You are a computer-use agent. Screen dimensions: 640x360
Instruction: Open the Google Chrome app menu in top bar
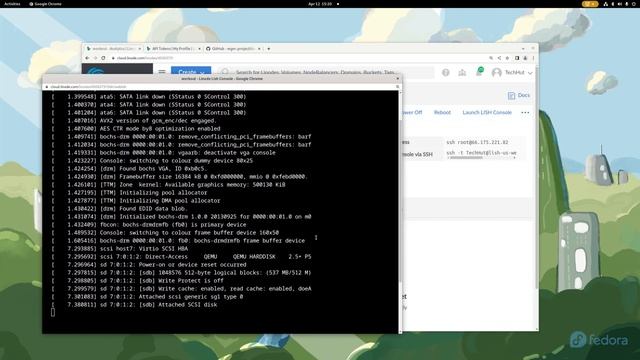pos(46,4)
